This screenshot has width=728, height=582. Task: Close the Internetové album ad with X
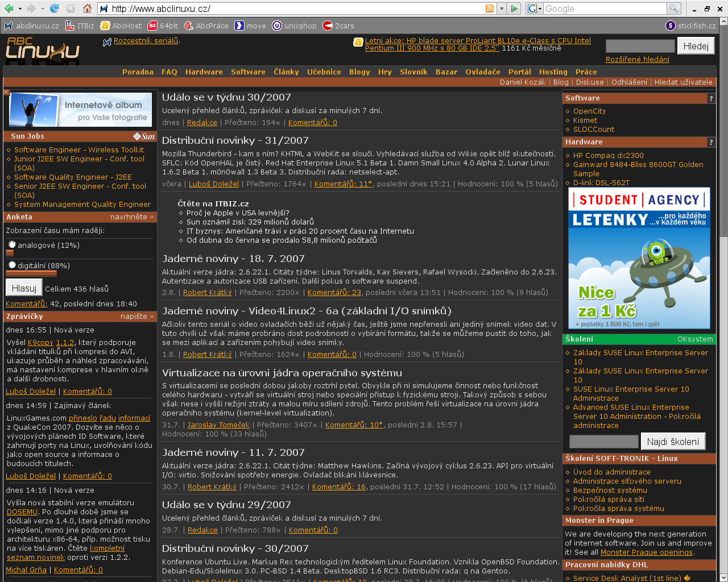click(x=6, y=92)
